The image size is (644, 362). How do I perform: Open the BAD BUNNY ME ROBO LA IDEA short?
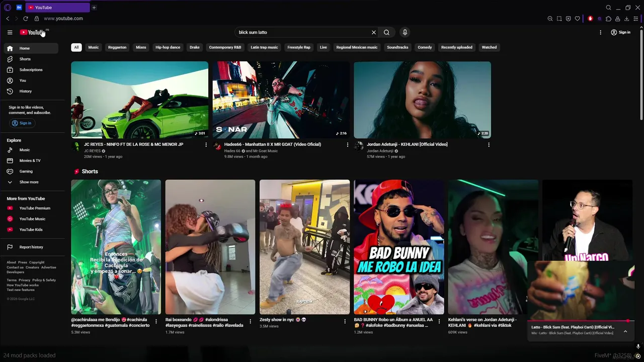pos(398,247)
